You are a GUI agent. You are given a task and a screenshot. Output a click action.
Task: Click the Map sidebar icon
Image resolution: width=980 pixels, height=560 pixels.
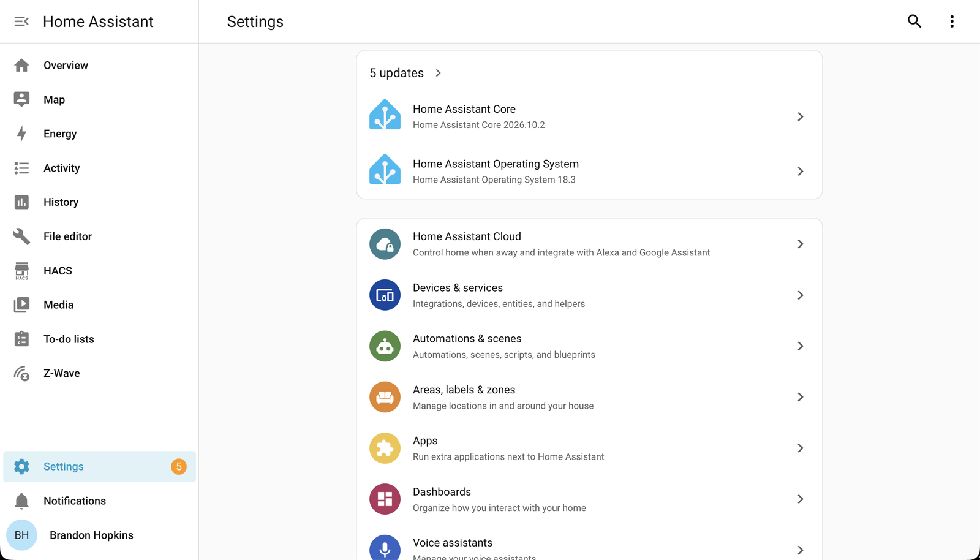point(21,99)
